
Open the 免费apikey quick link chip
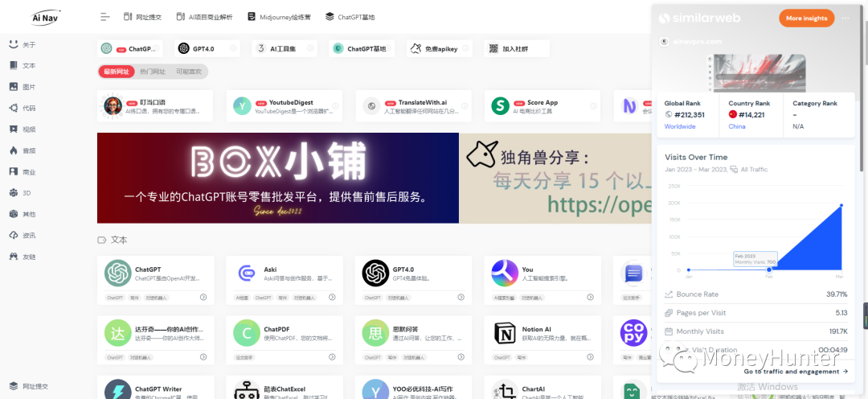point(440,49)
